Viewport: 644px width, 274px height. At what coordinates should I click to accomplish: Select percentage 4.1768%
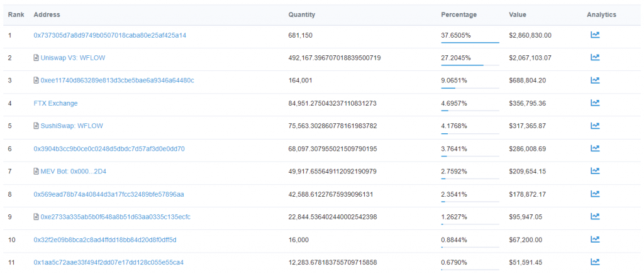point(454,126)
